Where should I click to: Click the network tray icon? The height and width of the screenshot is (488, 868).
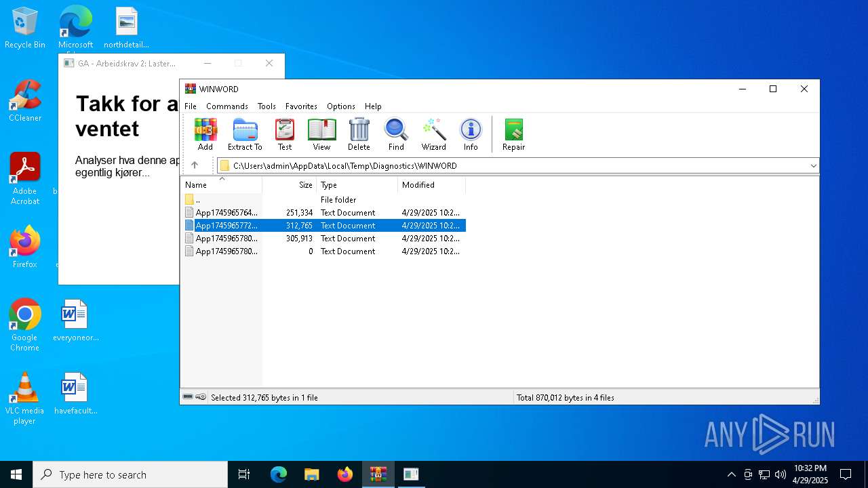pos(764,474)
